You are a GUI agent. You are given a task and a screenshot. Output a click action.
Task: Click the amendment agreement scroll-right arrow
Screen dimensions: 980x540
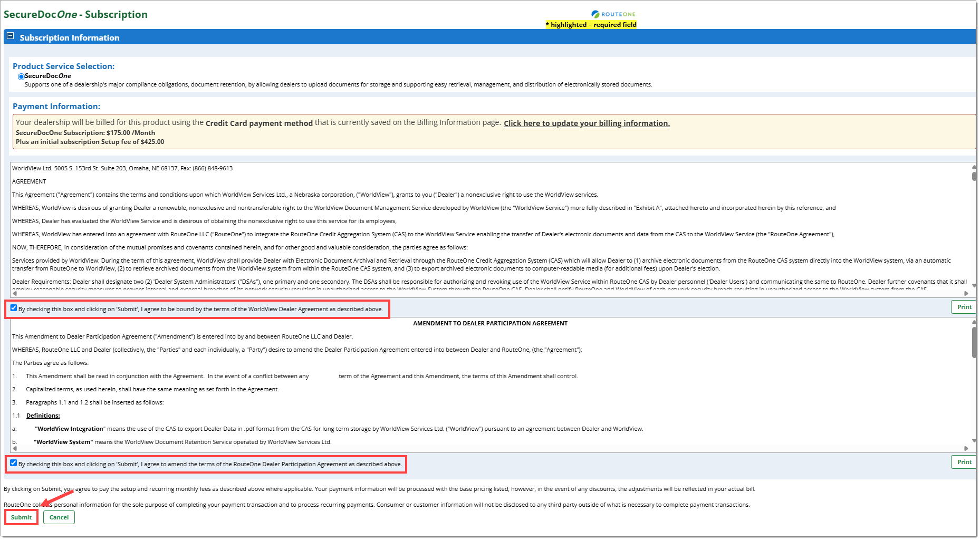pos(966,448)
